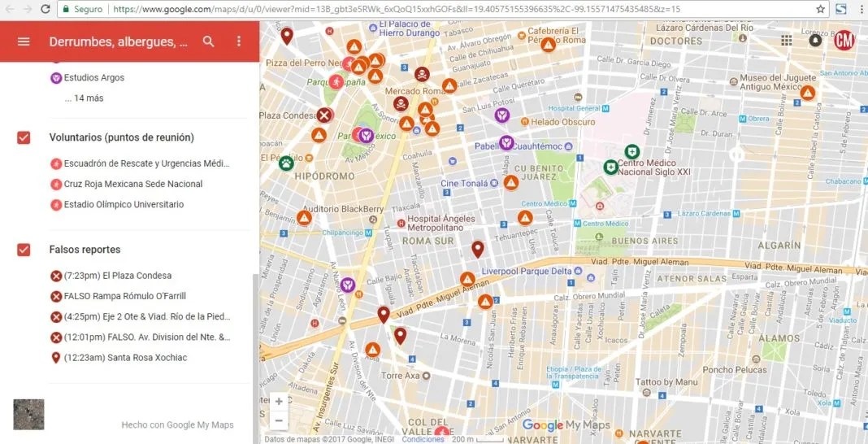The image size is (868, 444).
Task: Reload the page with the browser refresh button
Action: (46, 9)
